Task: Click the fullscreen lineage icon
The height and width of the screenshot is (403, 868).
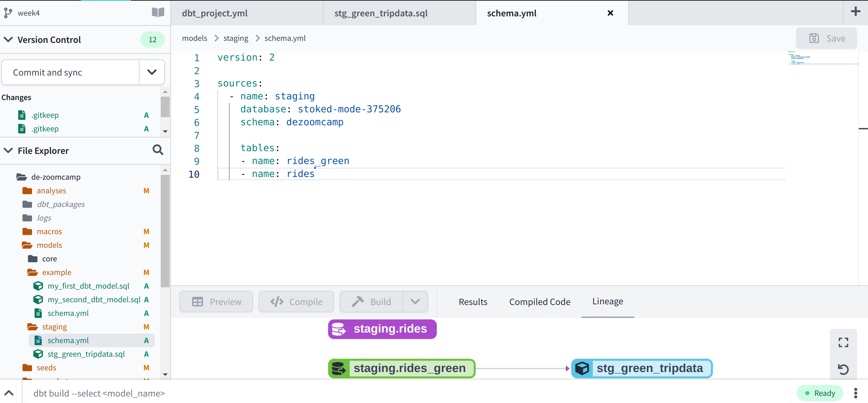Action: pyautogui.click(x=843, y=342)
